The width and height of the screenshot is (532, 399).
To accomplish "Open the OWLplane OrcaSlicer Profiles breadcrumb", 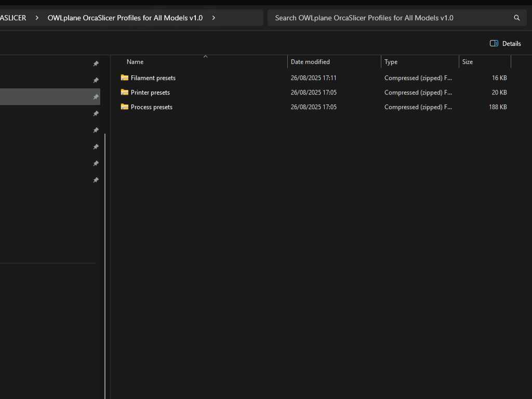I will (x=125, y=18).
